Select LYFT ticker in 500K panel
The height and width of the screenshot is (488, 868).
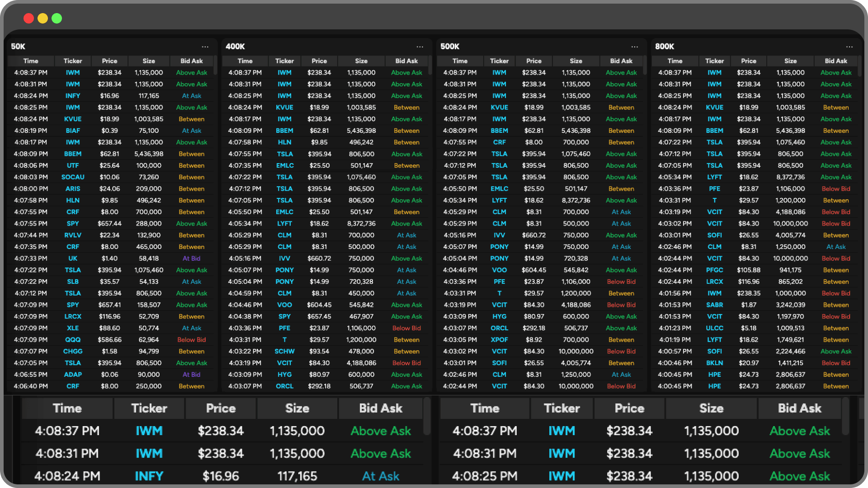499,200
